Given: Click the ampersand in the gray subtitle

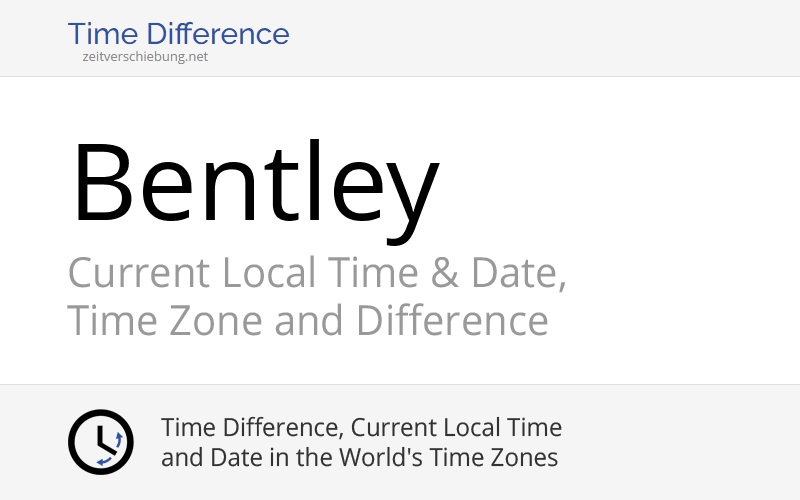Looking at the screenshot, I should click(444, 273).
